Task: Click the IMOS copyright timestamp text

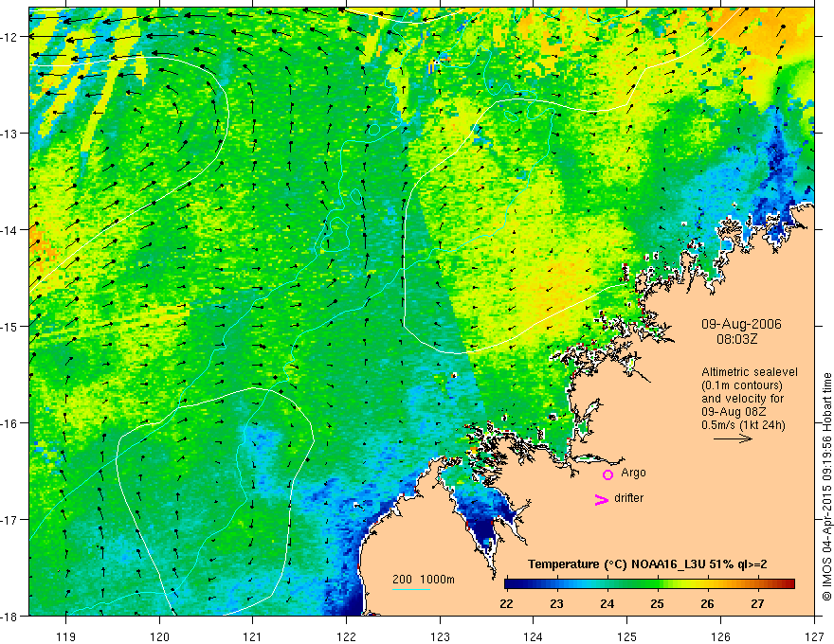Action: tap(826, 487)
